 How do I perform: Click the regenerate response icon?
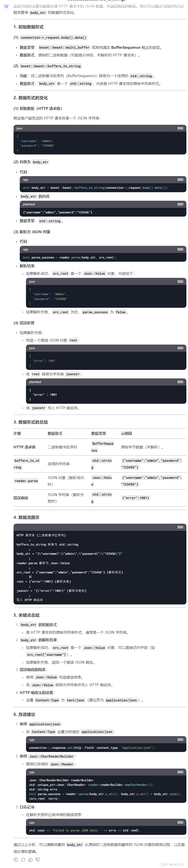tap(23, 859)
